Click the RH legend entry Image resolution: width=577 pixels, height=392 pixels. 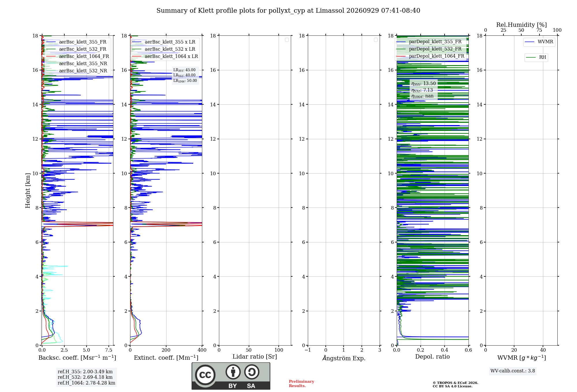(536, 57)
